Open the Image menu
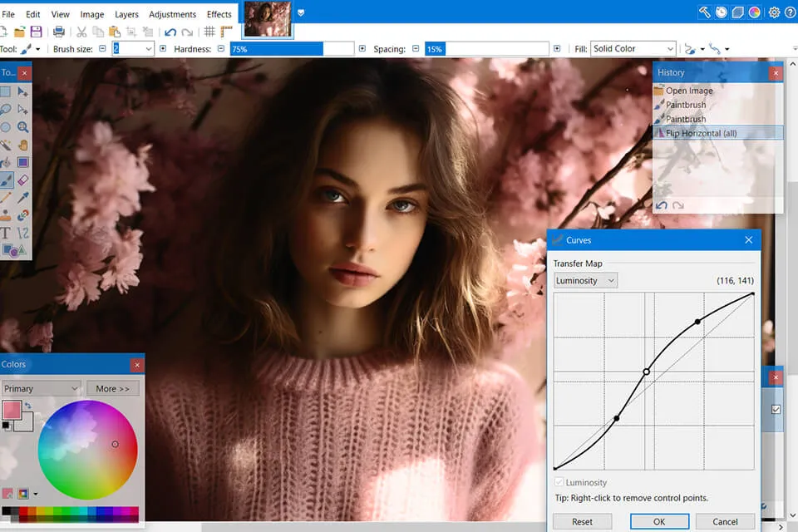This screenshot has height=532, width=798. [x=92, y=14]
